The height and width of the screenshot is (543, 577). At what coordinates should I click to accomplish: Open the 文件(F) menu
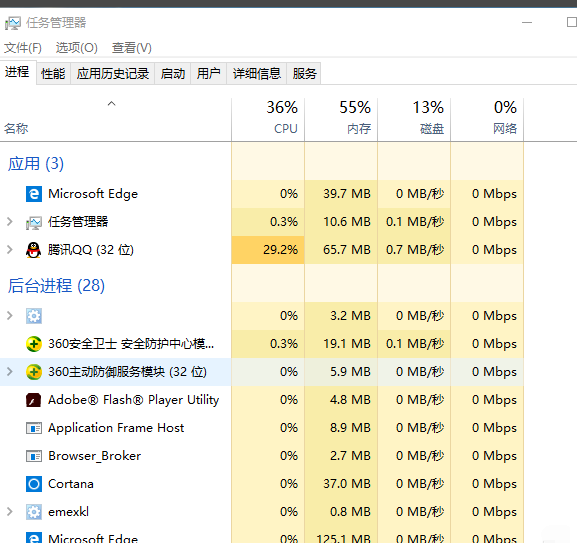tap(23, 48)
